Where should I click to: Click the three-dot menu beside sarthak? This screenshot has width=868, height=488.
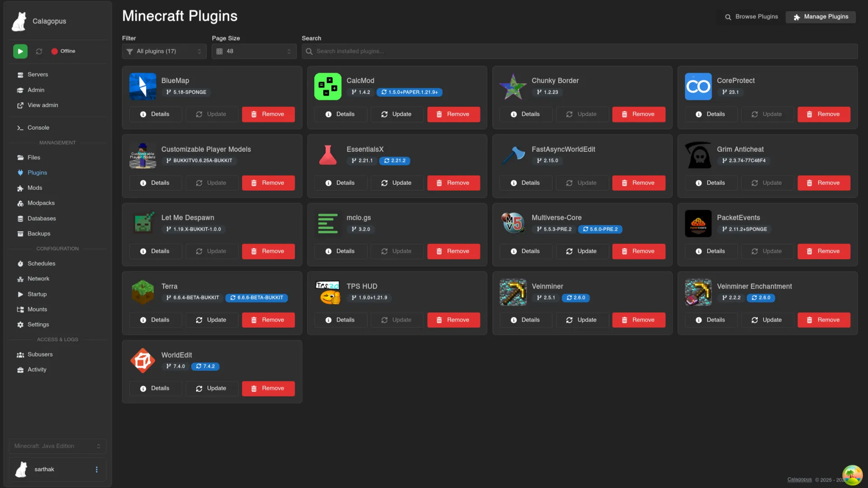[96, 469]
